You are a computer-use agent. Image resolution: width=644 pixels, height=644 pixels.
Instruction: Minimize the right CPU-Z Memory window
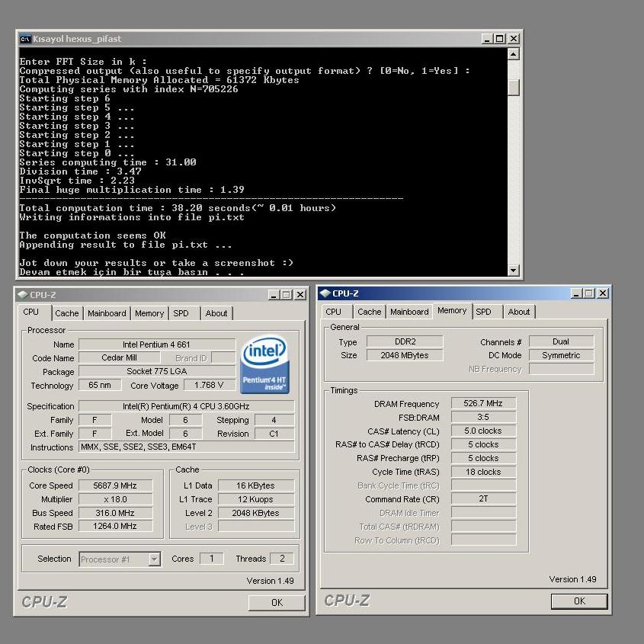pyautogui.click(x=576, y=293)
